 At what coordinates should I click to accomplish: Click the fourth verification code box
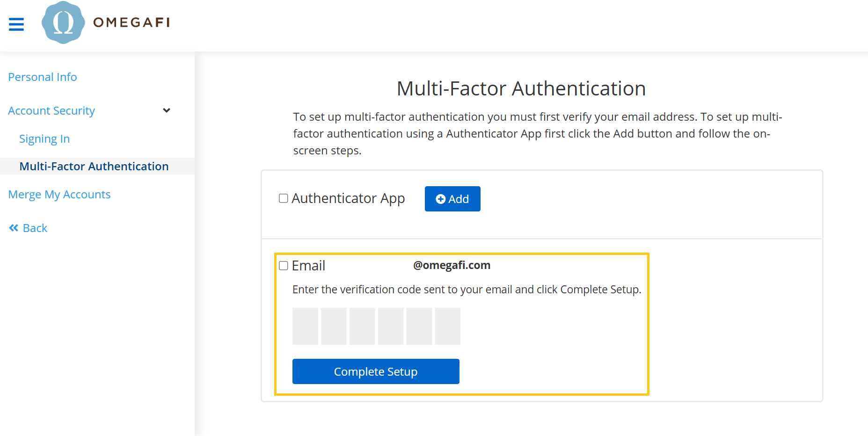391,326
